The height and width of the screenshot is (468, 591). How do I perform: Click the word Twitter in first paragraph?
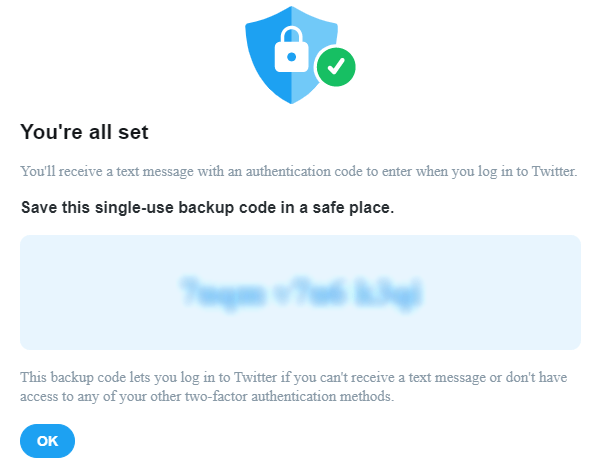point(554,171)
